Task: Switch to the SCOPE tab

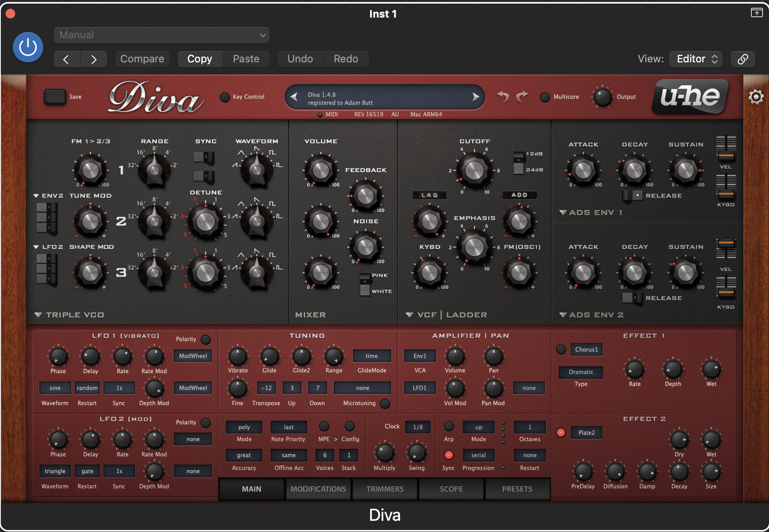Action: (451, 489)
